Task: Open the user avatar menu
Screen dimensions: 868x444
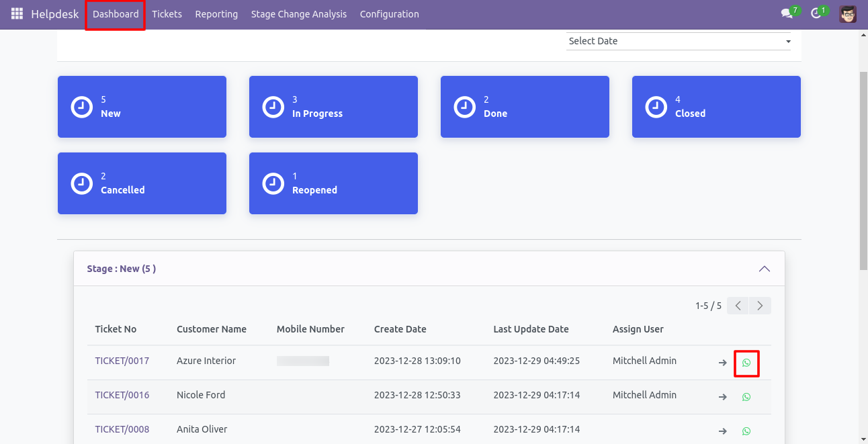Action: click(848, 14)
